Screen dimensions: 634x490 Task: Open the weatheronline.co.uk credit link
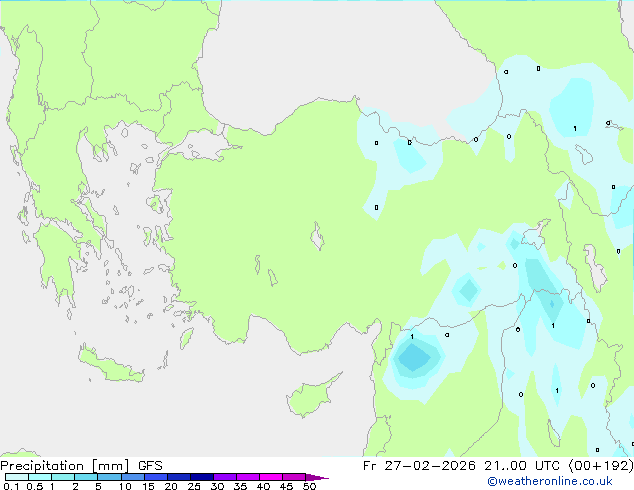pyautogui.click(x=550, y=481)
